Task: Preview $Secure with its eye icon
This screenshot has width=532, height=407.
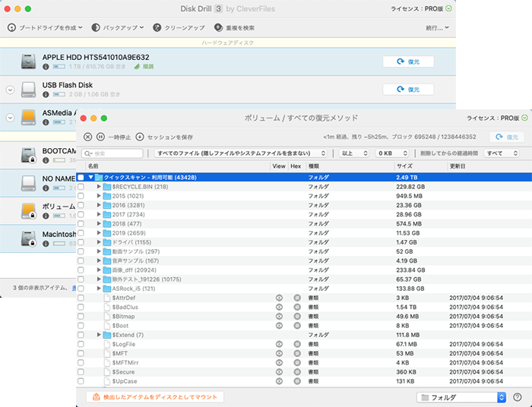Action: point(279,372)
